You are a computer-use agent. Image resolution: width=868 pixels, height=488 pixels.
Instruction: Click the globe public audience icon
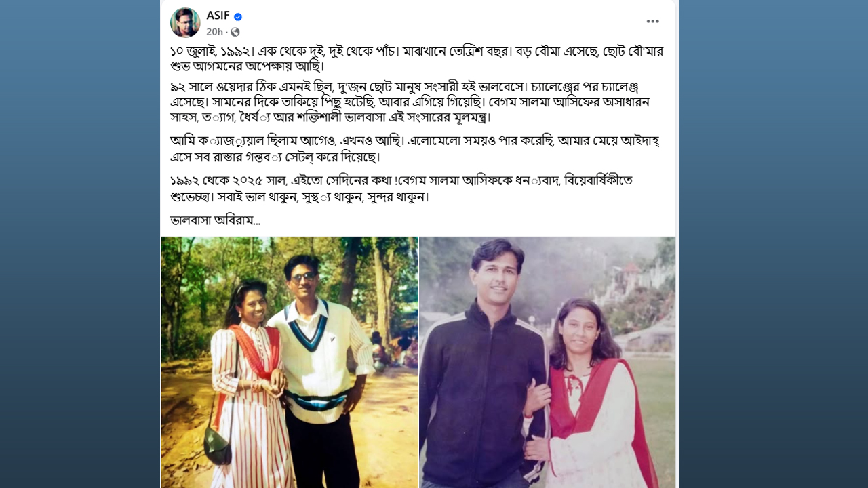pyautogui.click(x=235, y=32)
